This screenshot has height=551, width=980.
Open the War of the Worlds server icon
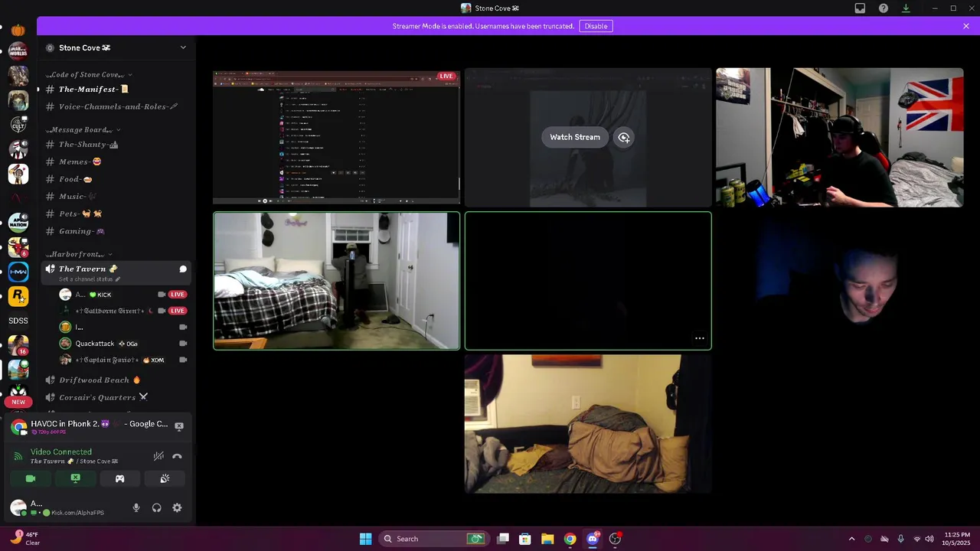pyautogui.click(x=18, y=51)
